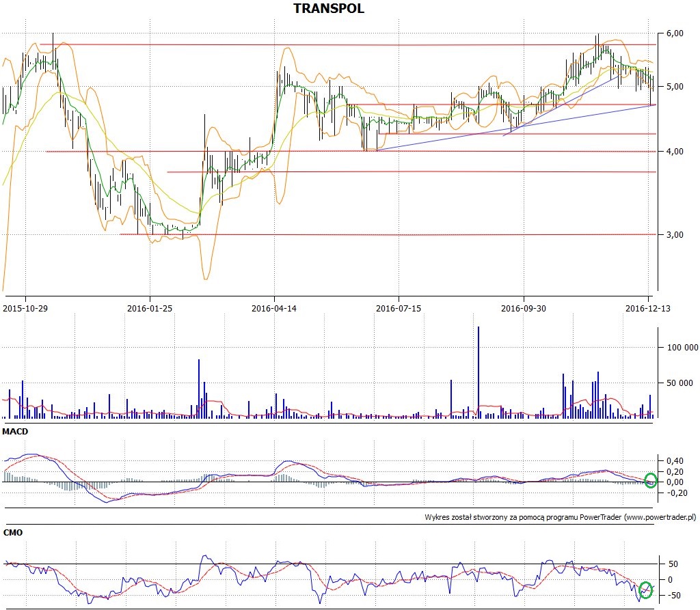Click the 2016-09-30 date label
Viewport: 700px width, 610px height.
pos(523,308)
